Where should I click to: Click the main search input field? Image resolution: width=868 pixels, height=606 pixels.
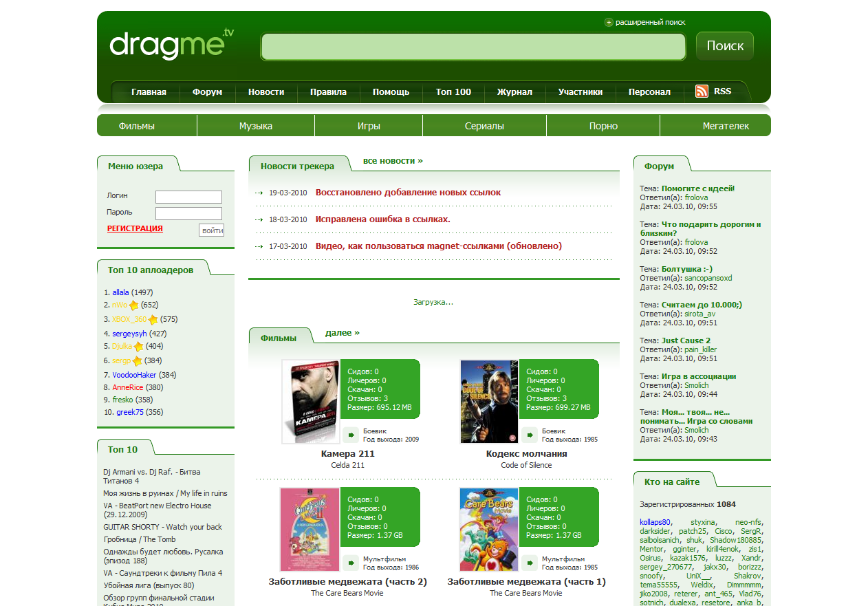click(473, 47)
